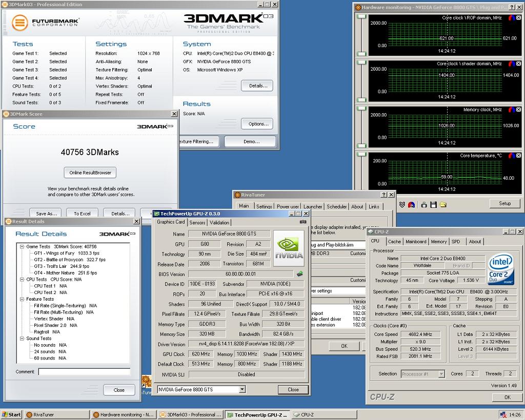Viewport: 525px width, 420px height.
Task: Click Save As button in score window
Action: click(x=46, y=213)
